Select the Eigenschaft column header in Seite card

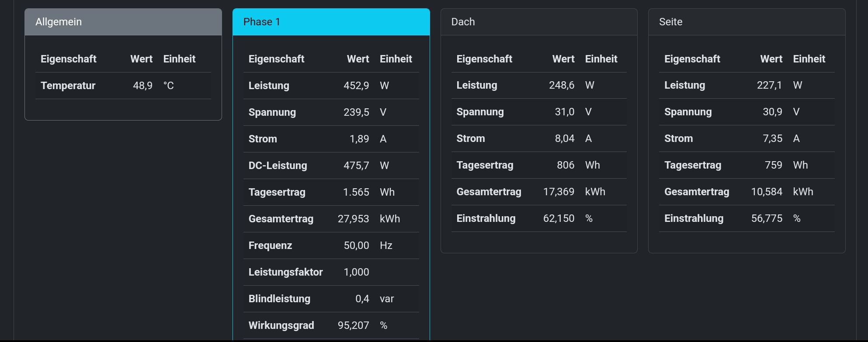coord(692,59)
